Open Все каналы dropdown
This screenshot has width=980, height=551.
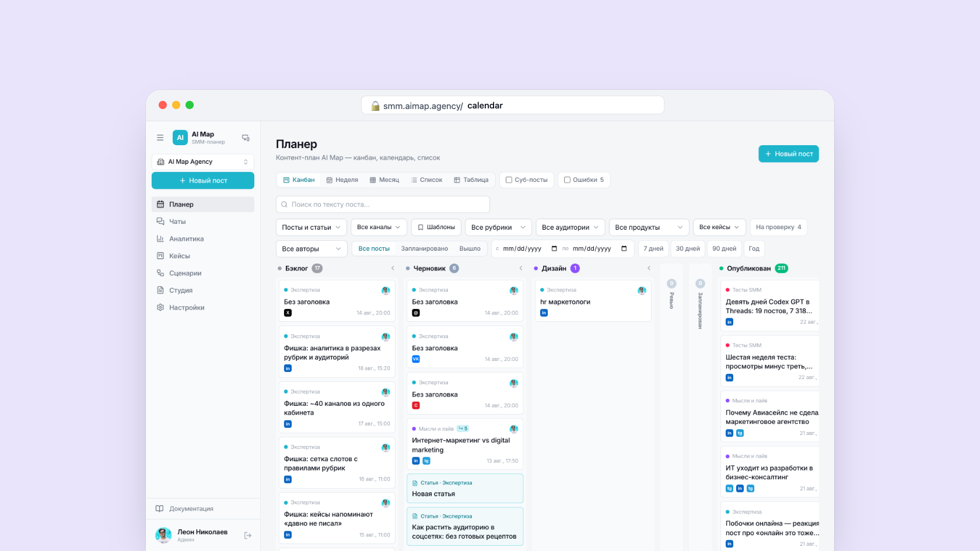379,227
